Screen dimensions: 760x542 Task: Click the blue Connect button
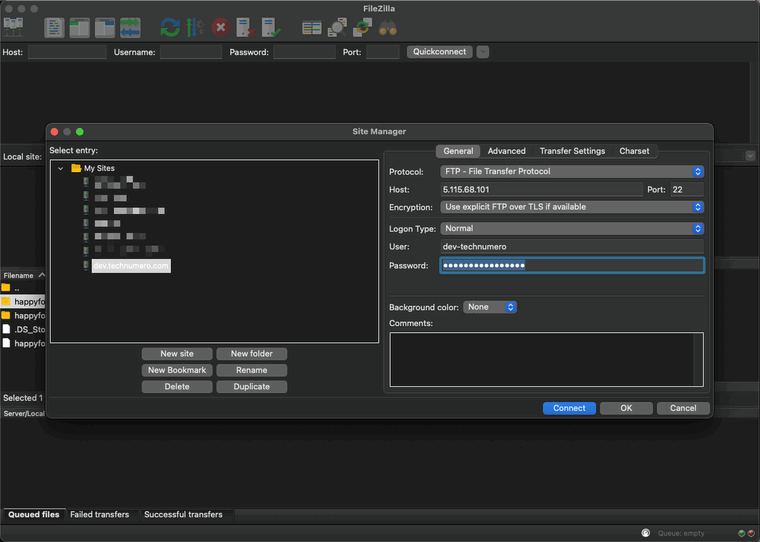(x=569, y=408)
